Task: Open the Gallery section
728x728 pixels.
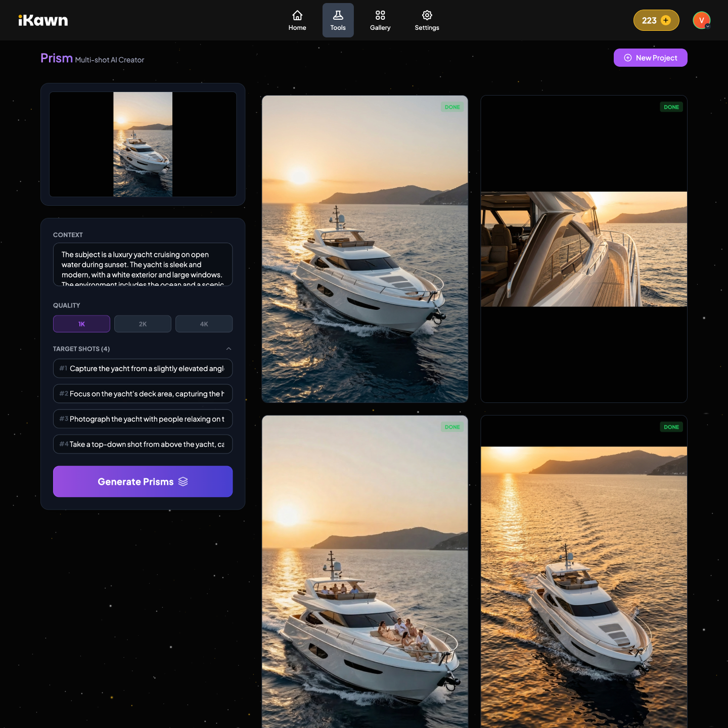Action: point(380,20)
